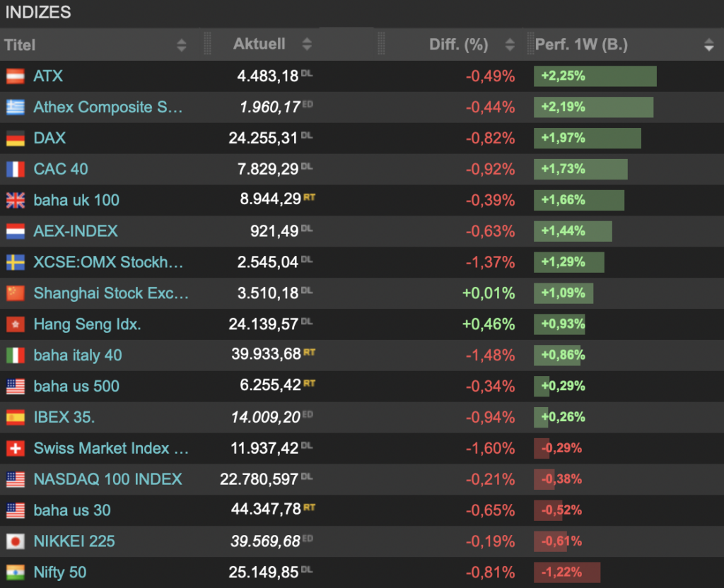Image resolution: width=724 pixels, height=588 pixels.
Task: Click the Hong Kong flag beside Hang Seng Idx.
Action: tap(16, 324)
